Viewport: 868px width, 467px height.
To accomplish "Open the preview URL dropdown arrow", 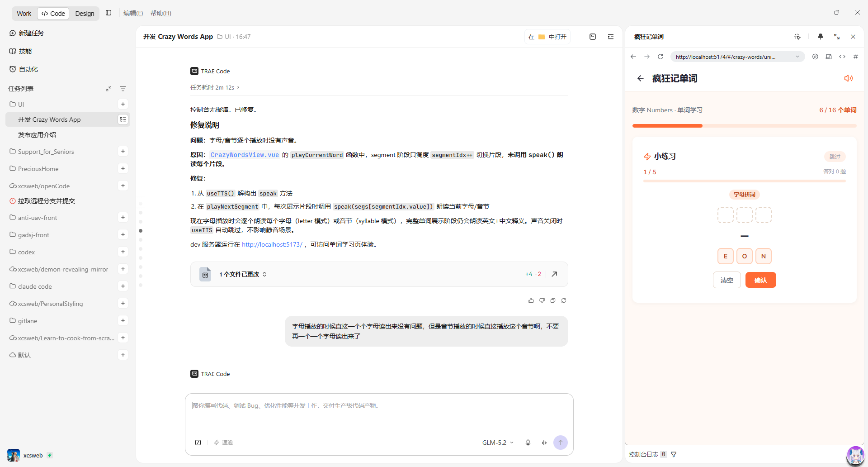I will click(797, 57).
